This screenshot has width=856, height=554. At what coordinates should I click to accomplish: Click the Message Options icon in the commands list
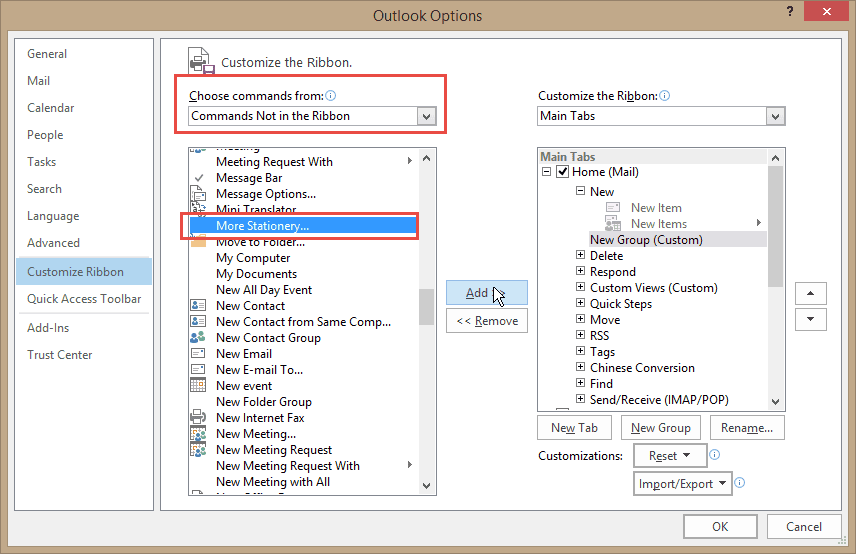click(x=198, y=194)
